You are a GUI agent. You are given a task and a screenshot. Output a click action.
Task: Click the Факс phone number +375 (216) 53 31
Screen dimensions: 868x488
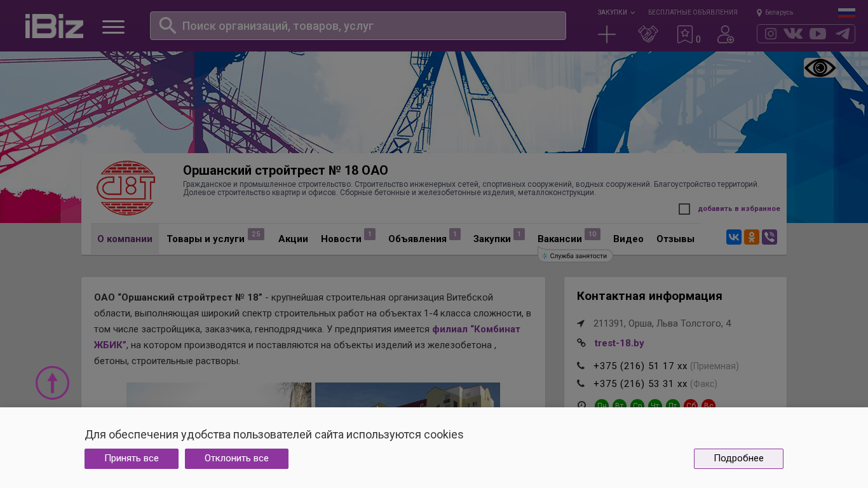click(x=641, y=384)
